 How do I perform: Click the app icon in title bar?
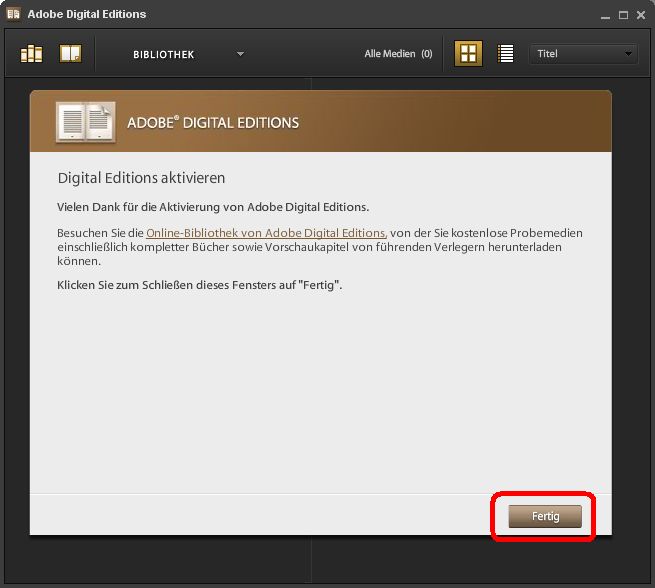(x=13, y=14)
